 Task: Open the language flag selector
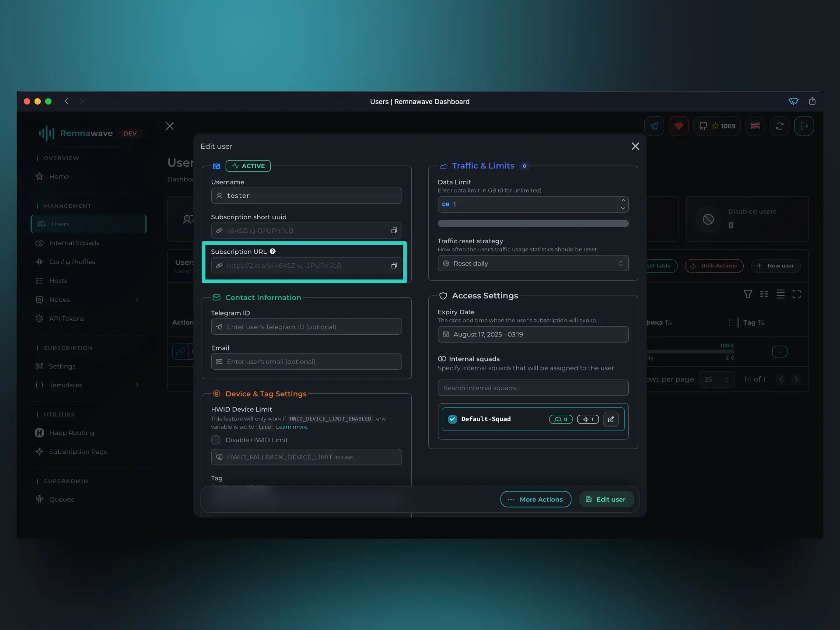click(755, 126)
